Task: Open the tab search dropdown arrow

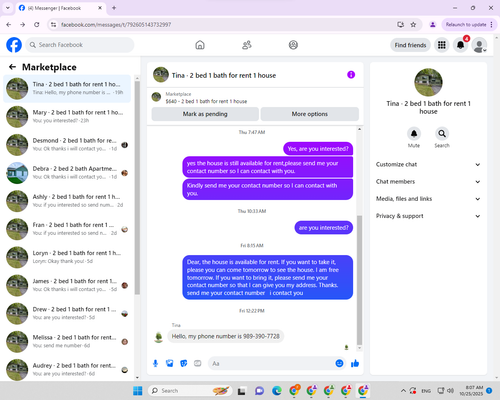Action: tap(8, 8)
